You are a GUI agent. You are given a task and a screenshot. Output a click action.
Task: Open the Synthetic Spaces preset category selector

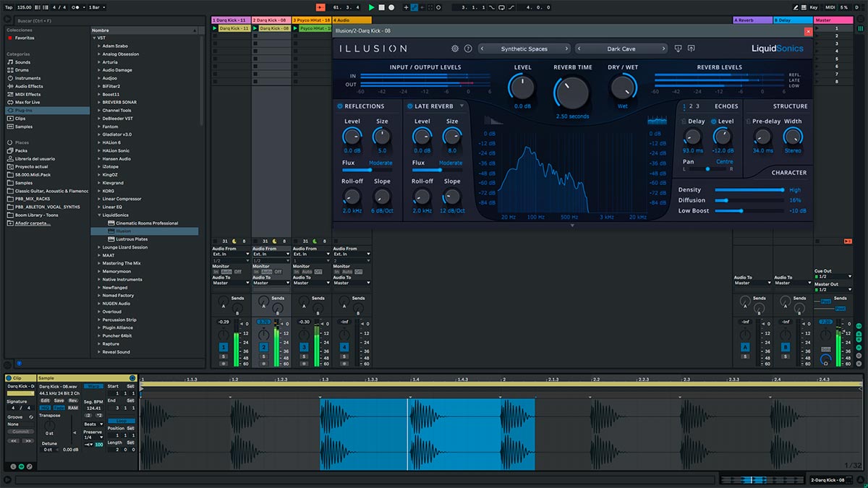click(x=524, y=48)
